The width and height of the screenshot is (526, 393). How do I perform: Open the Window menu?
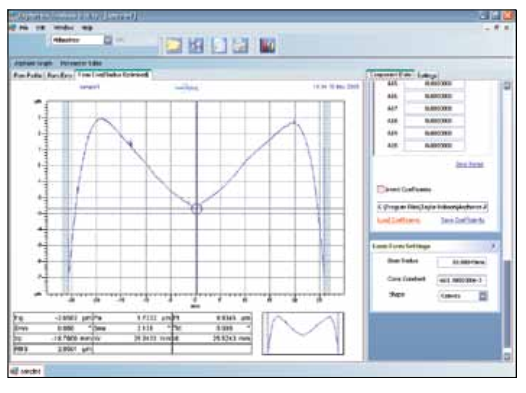click(63, 28)
